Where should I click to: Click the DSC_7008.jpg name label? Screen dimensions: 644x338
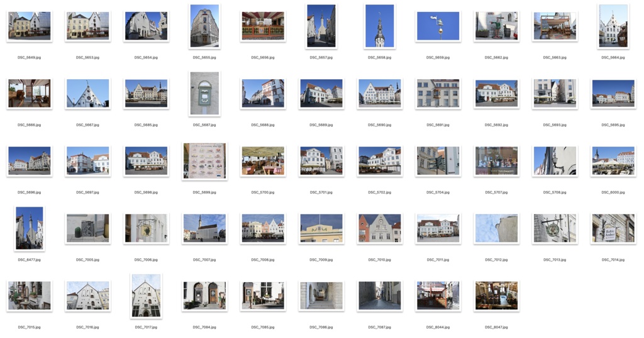263,259
